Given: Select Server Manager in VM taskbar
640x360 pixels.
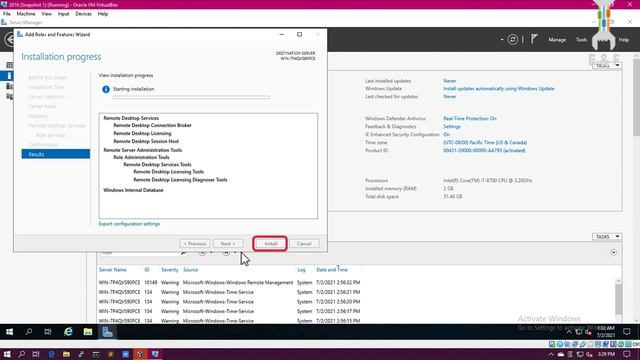Looking at the screenshot, I should (107, 332).
